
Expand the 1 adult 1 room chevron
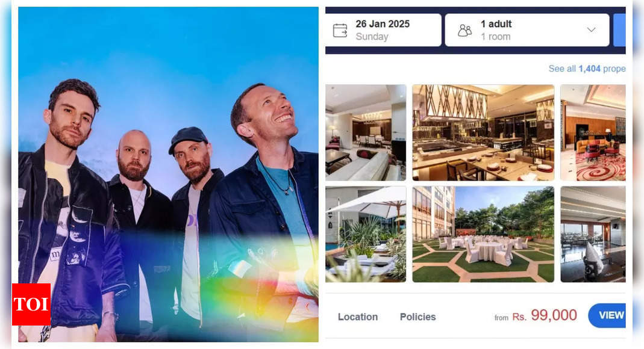(x=591, y=30)
